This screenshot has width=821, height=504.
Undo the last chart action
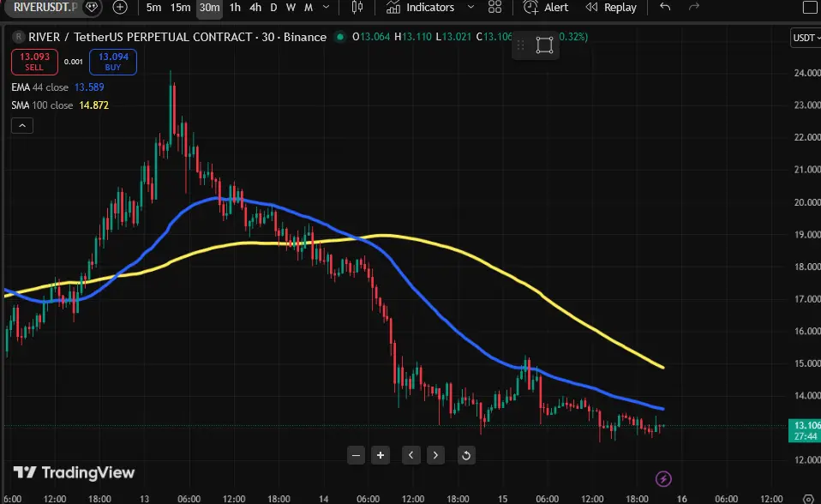tap(665, 8)
